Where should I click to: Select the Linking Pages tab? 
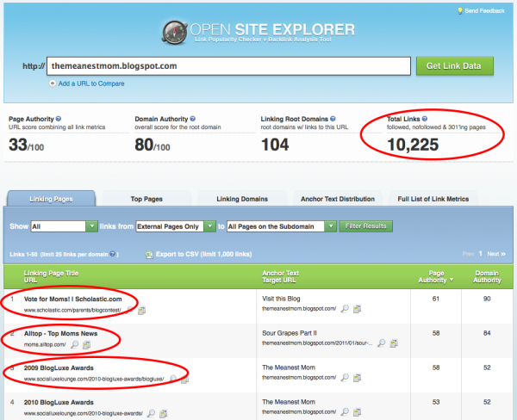click(51, 199)
